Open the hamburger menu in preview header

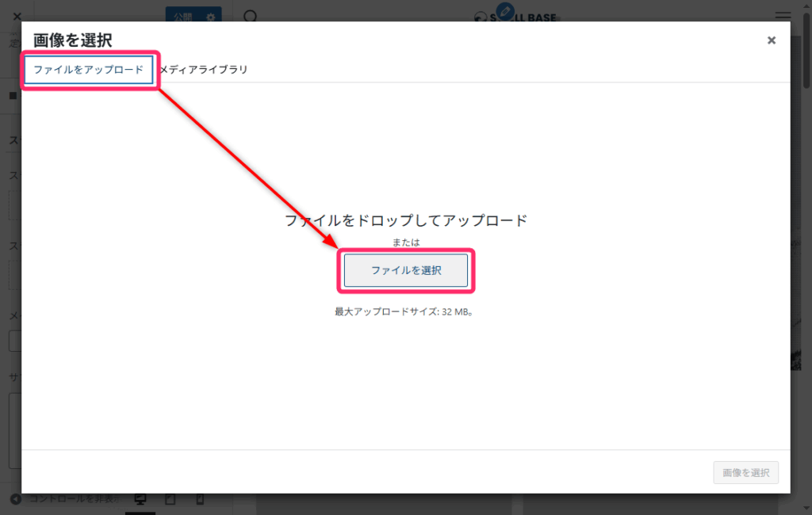[x=783, y=17]
